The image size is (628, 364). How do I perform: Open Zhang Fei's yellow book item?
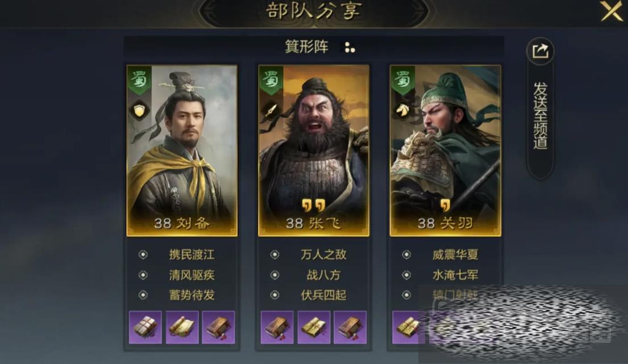[x=314, y=327]
